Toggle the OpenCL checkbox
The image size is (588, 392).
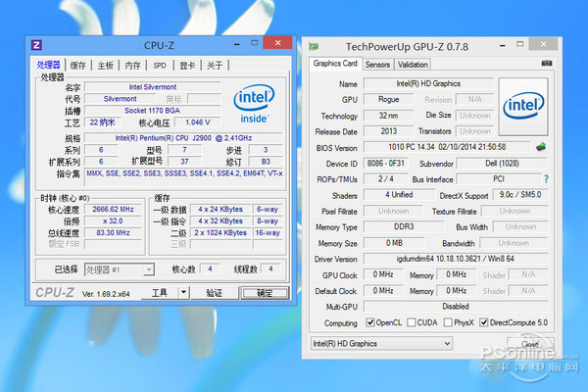(x=370, y=322)
